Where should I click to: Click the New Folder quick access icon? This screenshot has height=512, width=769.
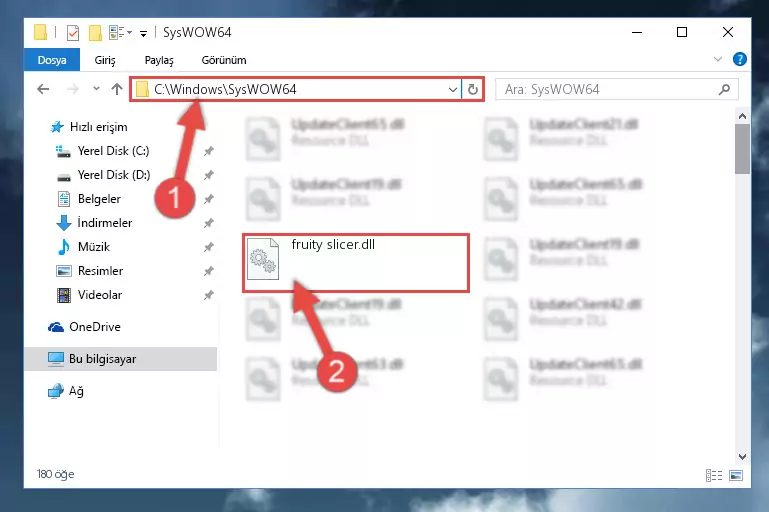coord(95,33)
